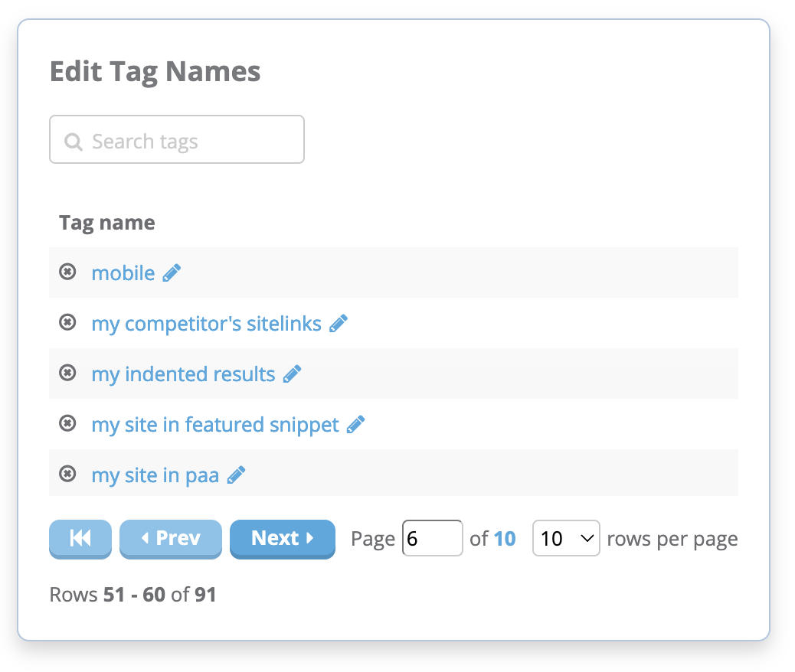Go back with the Prev button
This screenshot has width=795, height=672.
pos(170,539)
